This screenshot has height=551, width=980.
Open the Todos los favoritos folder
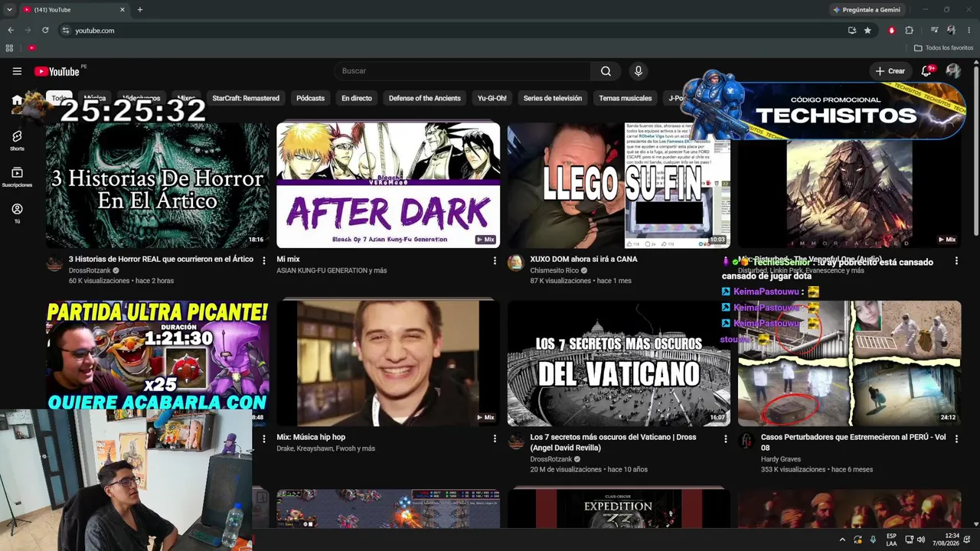tap(944, 48)
